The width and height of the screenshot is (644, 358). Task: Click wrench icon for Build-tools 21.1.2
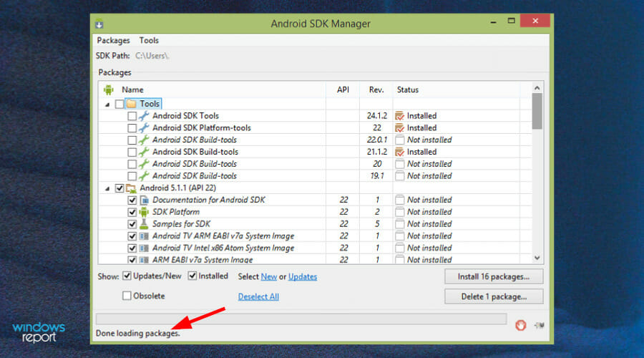click(144, 152)
